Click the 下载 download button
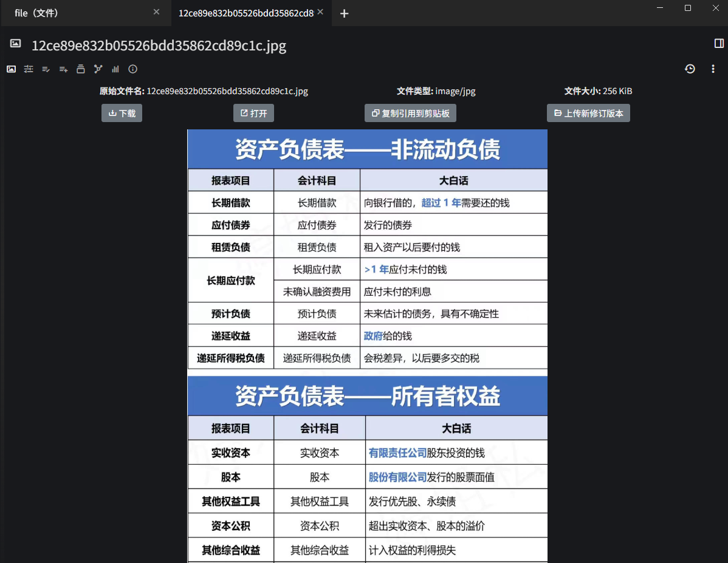728x563 pixels. click(x=122, y=113)
